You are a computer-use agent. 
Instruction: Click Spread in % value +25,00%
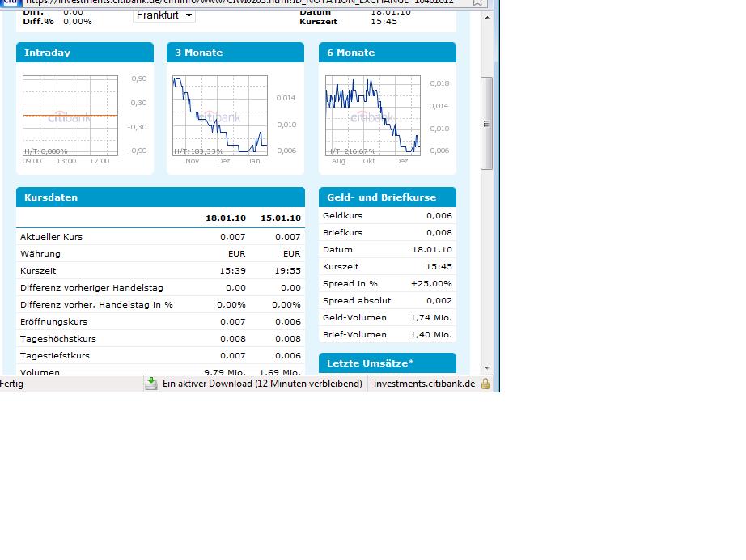tap(431, 283)
